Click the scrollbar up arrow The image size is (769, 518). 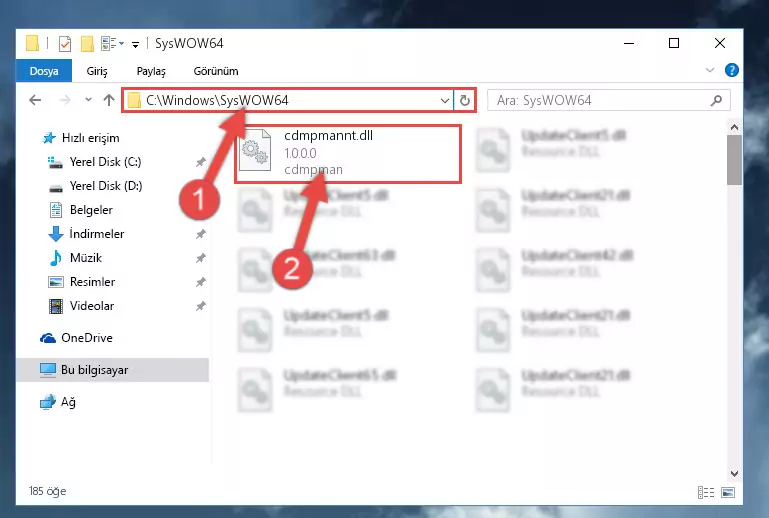(734, 128)
